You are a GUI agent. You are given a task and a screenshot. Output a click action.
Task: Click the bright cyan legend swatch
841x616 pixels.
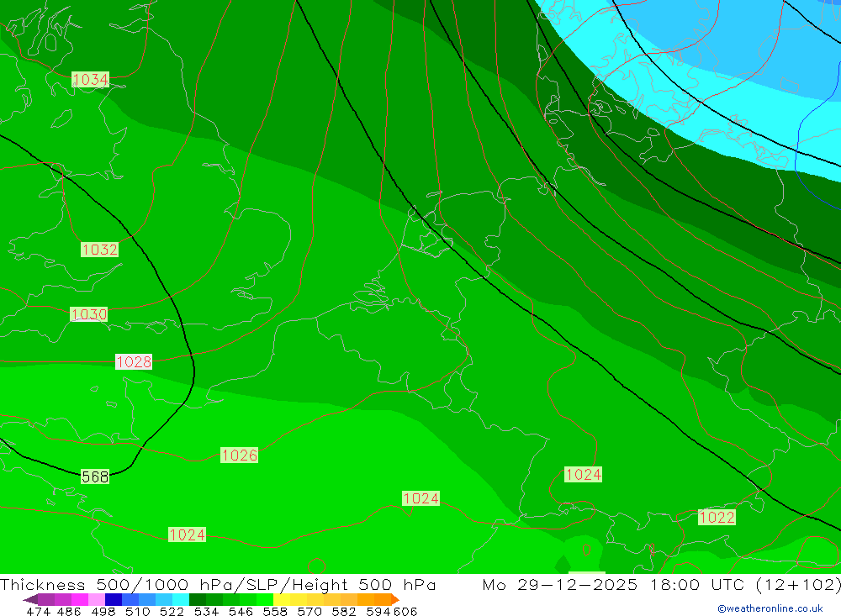pos(181,599)
